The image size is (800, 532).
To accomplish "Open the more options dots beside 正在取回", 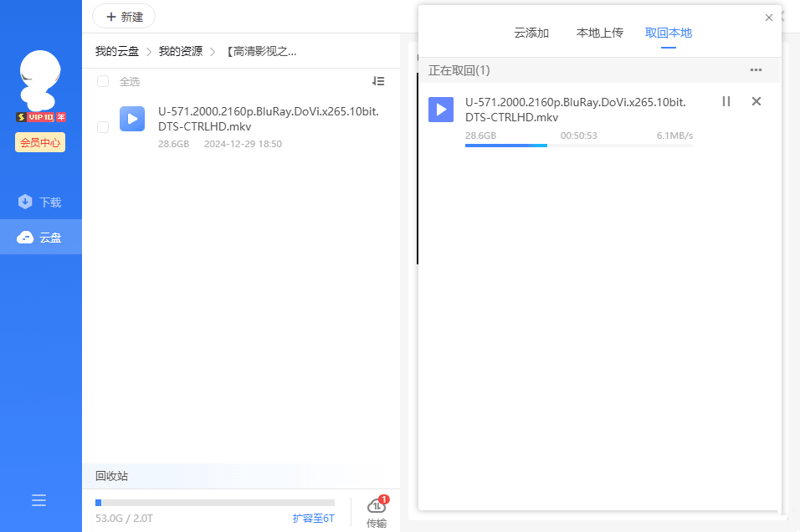I will [756, 70].
